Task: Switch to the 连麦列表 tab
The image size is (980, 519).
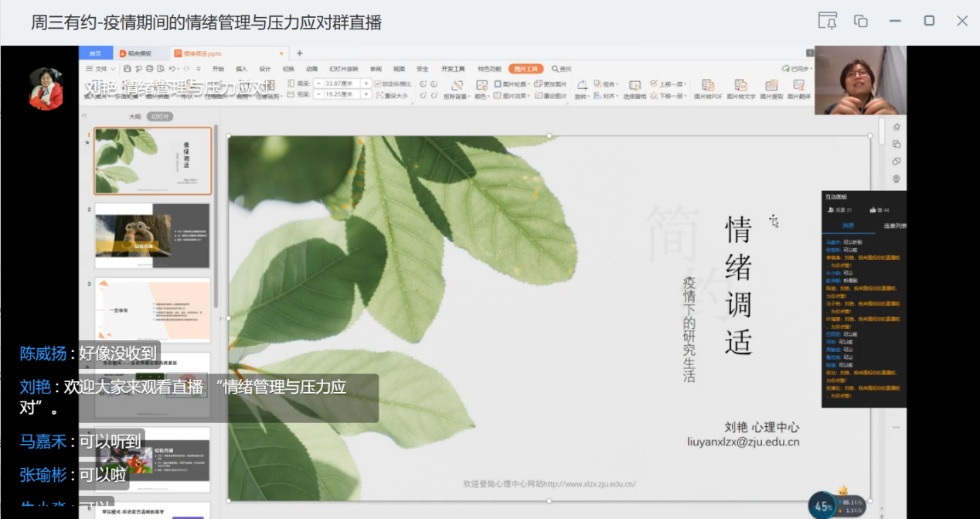Action: coord(895,227)
